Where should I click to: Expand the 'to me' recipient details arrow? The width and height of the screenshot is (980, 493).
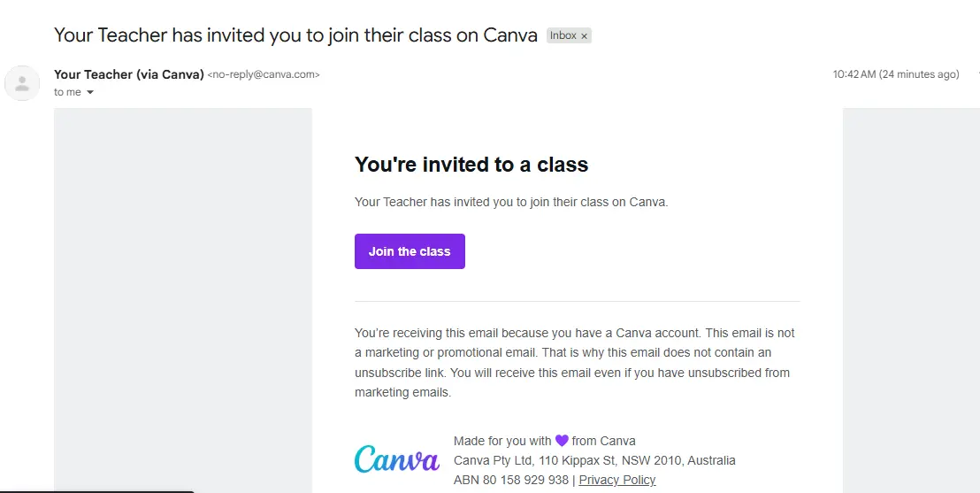coord(89,93)
